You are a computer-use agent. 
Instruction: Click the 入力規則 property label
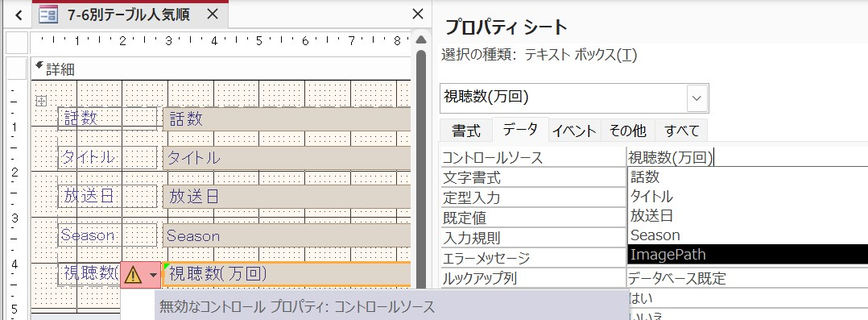(x=472, y=238)
